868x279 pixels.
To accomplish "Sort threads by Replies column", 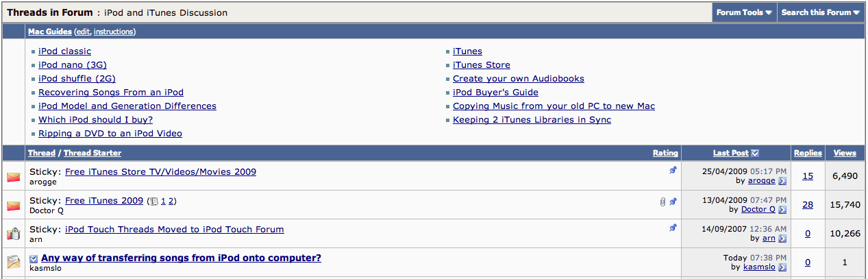I will (808, 153).
